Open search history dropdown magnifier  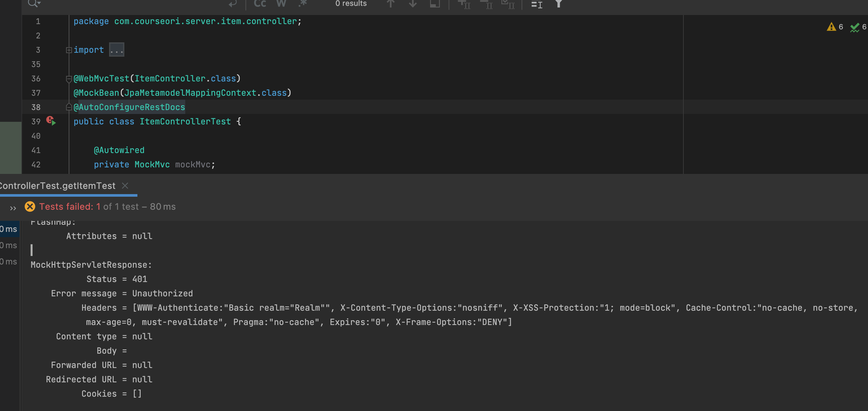tap(34, 3)
